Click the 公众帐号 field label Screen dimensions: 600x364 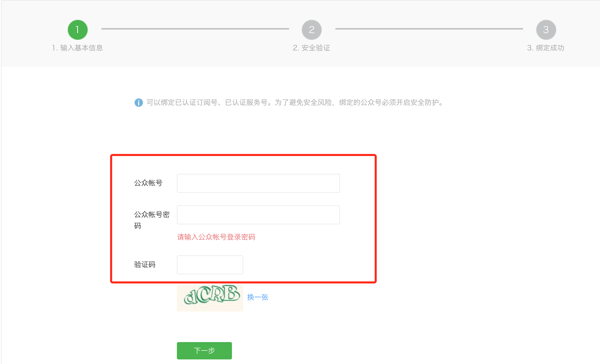coord(148,183)
